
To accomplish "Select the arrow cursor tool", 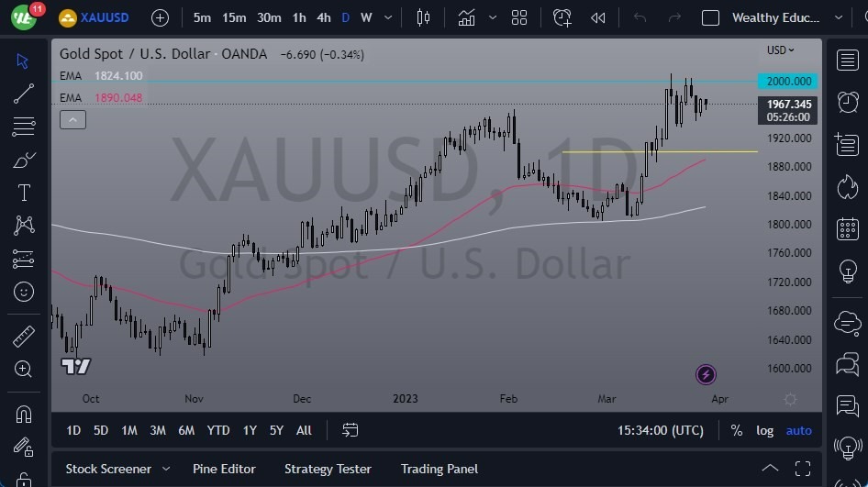I will pos(23,61).
